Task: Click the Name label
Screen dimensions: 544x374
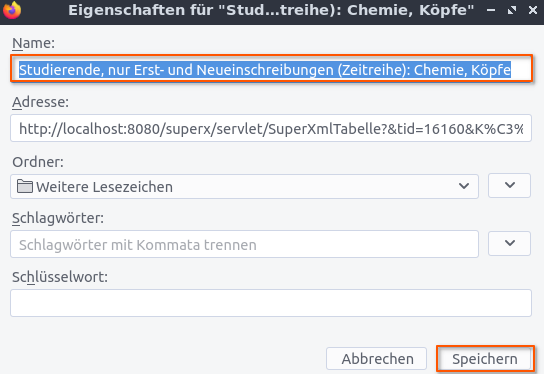Action: 33,43
